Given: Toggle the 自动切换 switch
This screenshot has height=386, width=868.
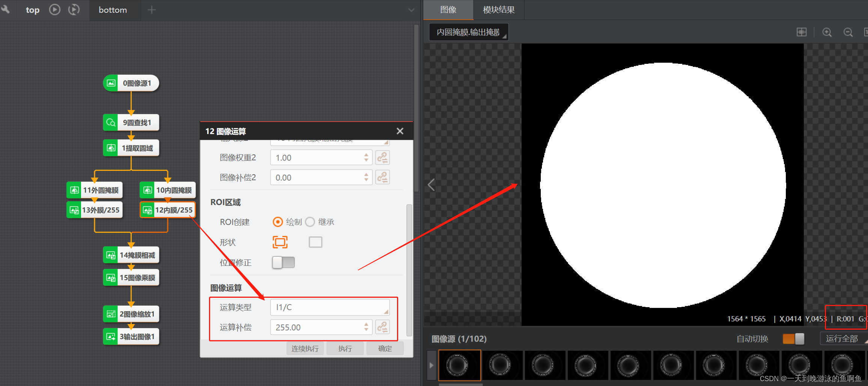Looking at the screenshot, I should [x=793, y=339].
